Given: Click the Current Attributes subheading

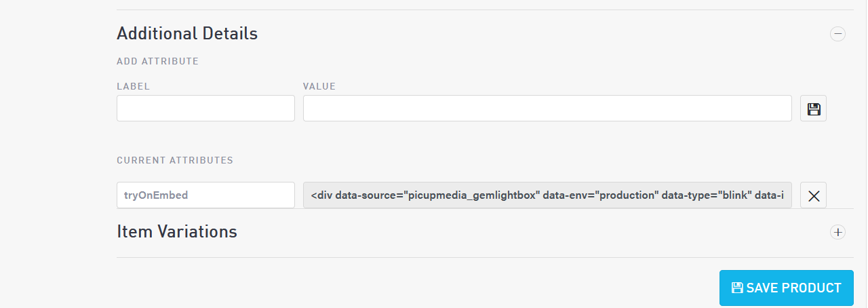Looking at the screenshot, I should point(175,161).
